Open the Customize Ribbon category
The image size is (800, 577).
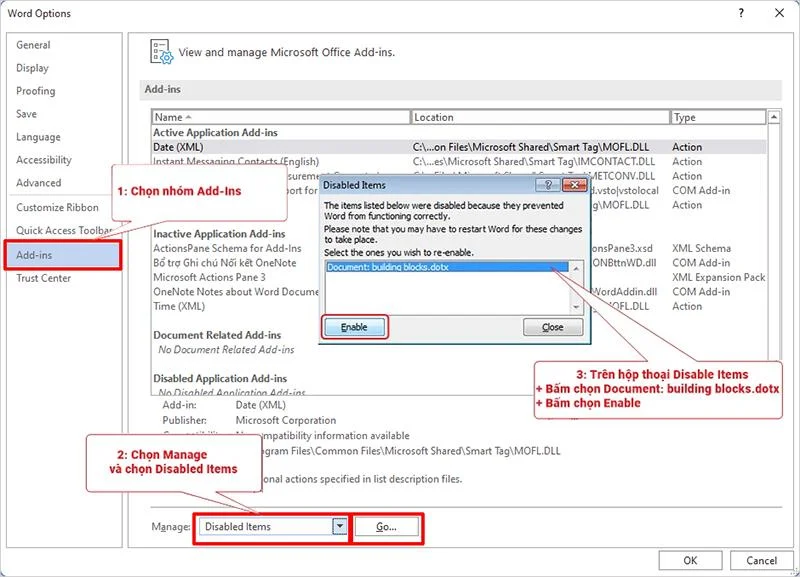(x=57, y=208)
